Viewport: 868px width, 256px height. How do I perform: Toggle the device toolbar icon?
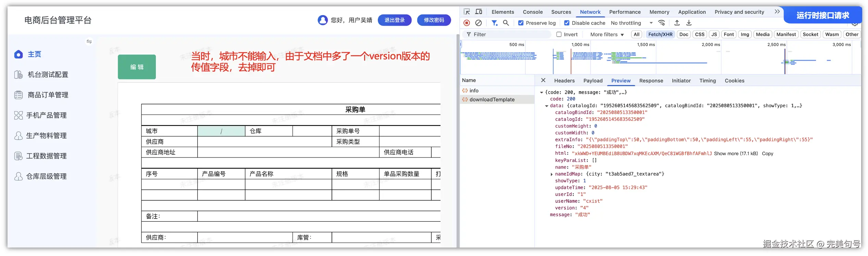(479, 12)
